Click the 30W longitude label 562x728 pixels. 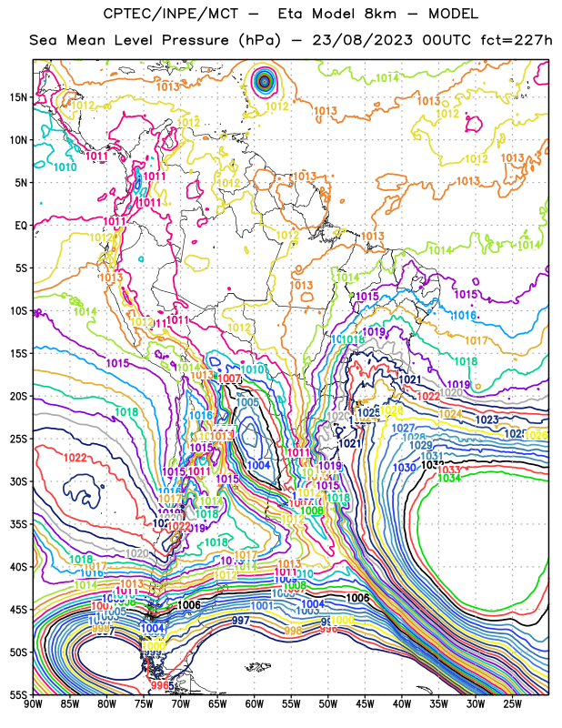(476, 704)
